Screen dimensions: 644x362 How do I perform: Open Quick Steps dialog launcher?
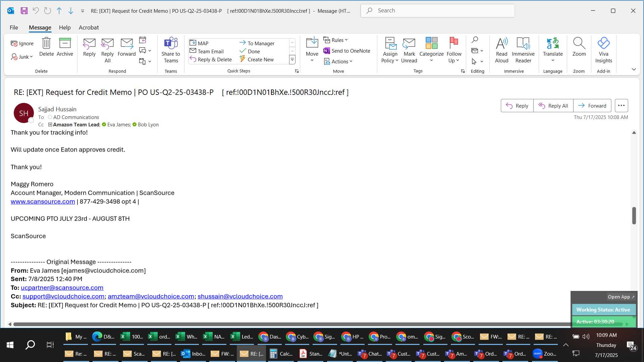(x=297, y=71)
